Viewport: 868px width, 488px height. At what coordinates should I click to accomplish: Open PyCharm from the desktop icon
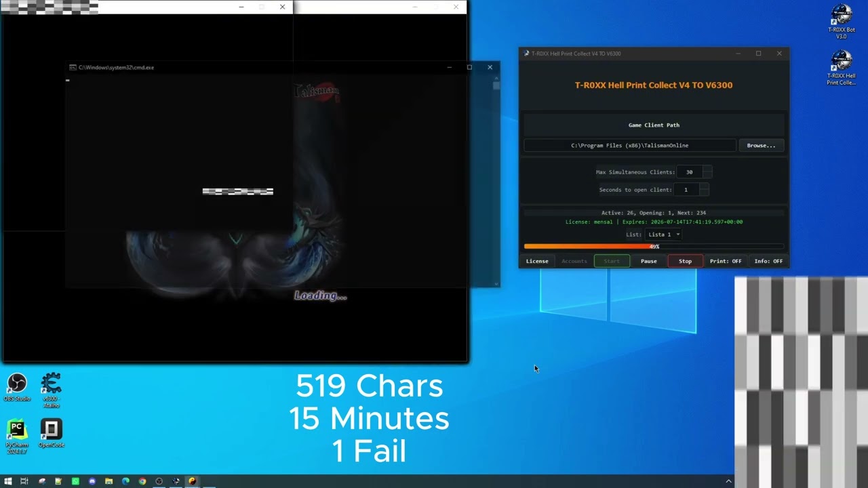click(16, 436)
